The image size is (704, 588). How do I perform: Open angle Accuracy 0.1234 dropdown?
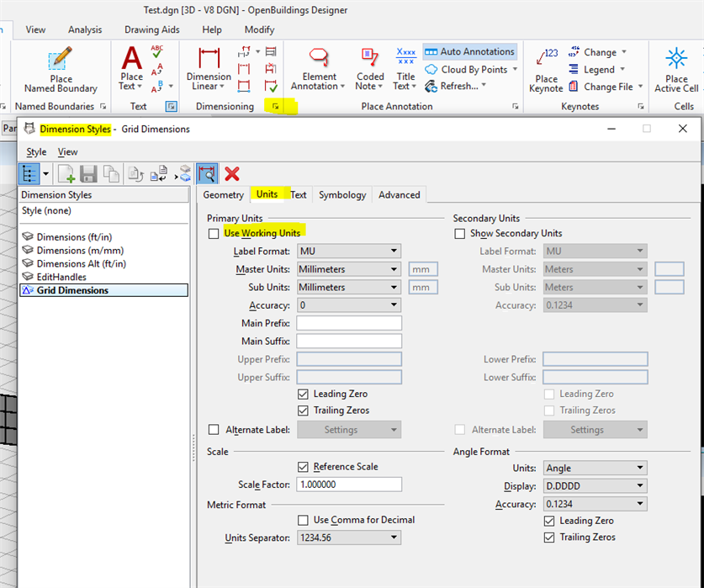coord(595,504)
